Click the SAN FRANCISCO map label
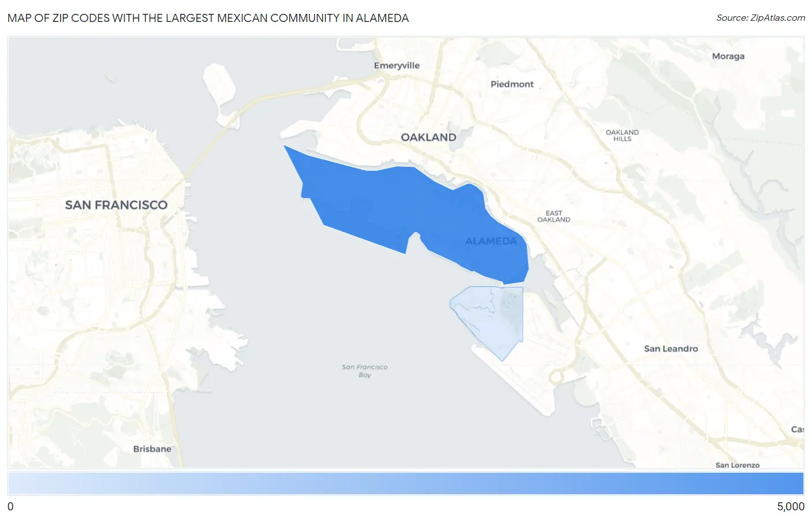The height and width of the screenshot is (519, 812). [116, 205]
